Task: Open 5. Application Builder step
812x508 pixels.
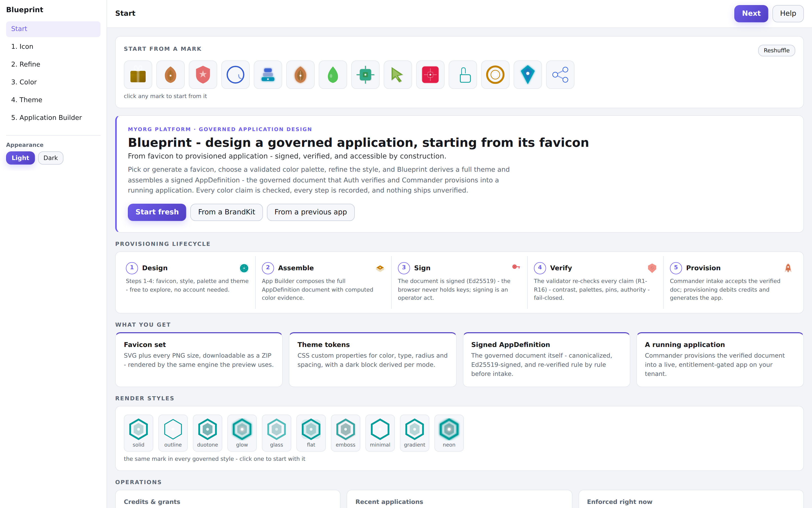Action: tap(53, 118)
